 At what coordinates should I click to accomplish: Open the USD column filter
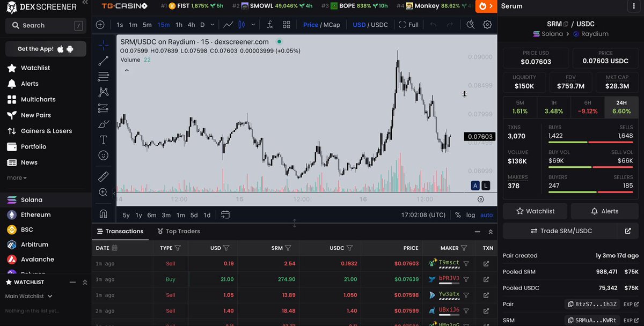click(226, 248)
